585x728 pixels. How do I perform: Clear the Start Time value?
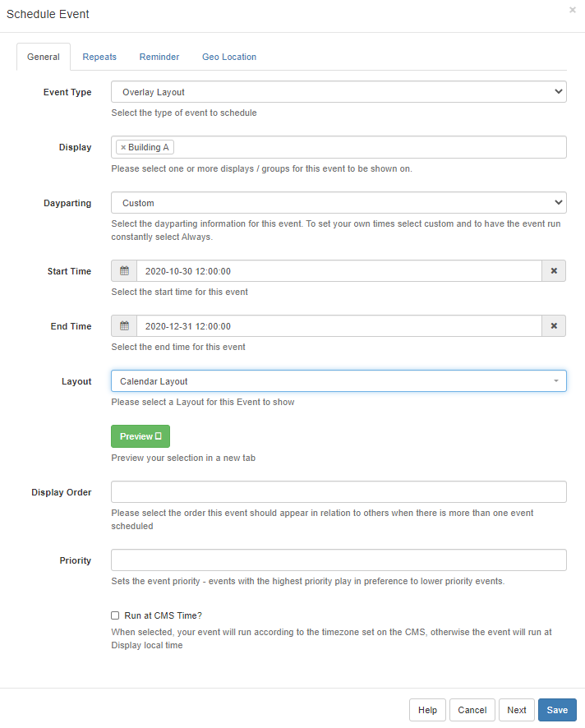tap(554, 271)
